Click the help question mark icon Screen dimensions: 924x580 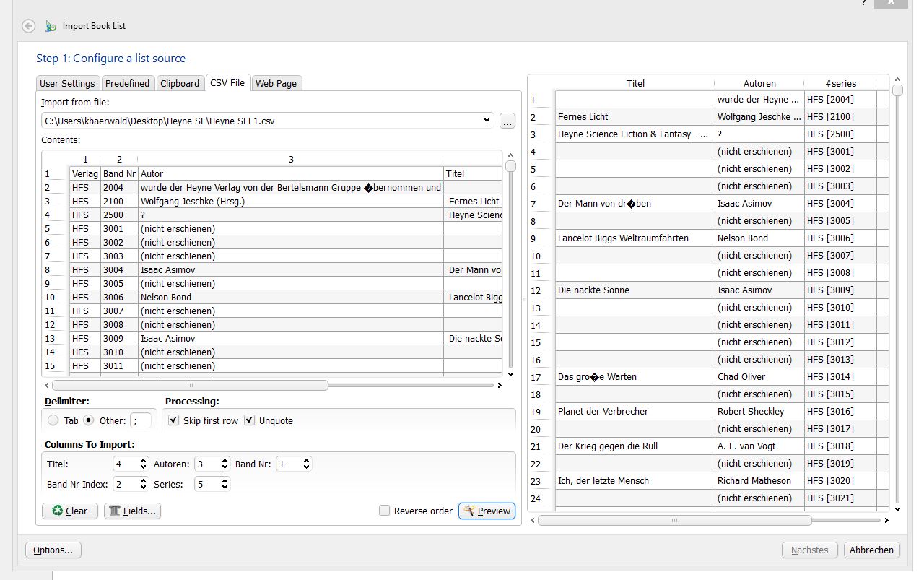(x=863, y=3)
